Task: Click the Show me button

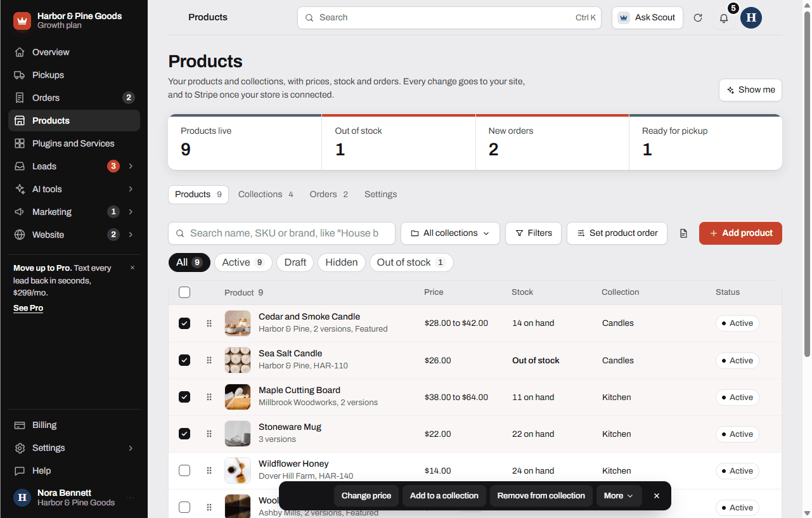Action: (751, 90)
